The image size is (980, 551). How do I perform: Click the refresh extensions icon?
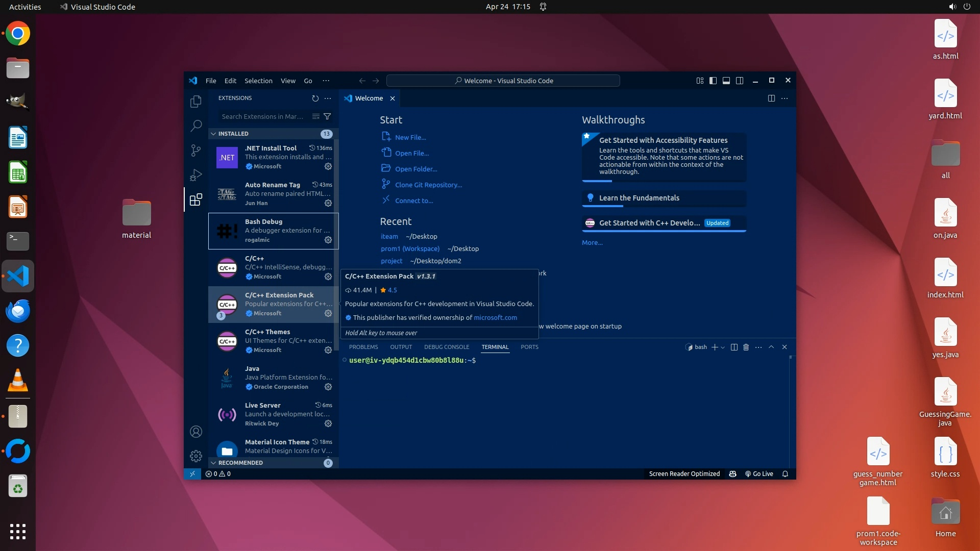(315, 98)
